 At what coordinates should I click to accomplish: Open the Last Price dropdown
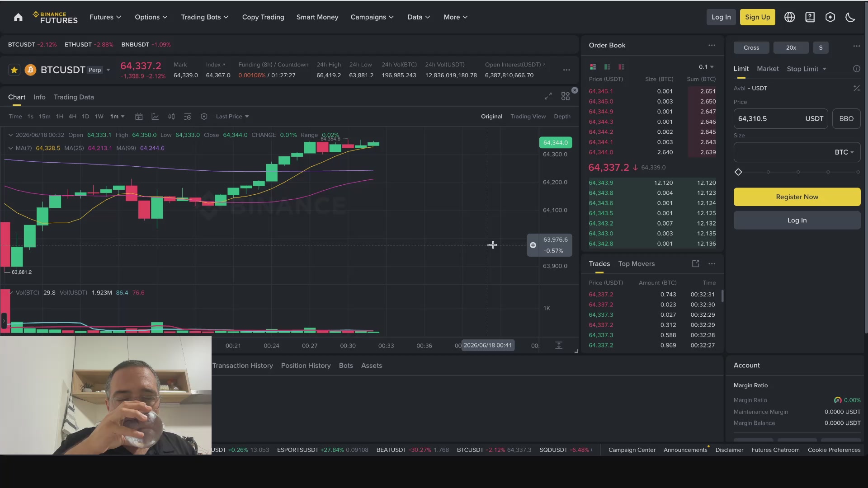point(232,117)
